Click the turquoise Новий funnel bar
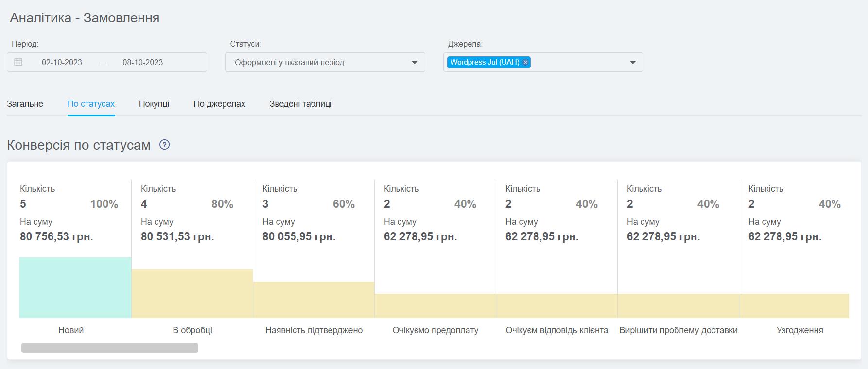The width and height of the screenshot is (868, 369). coord(75,287)
